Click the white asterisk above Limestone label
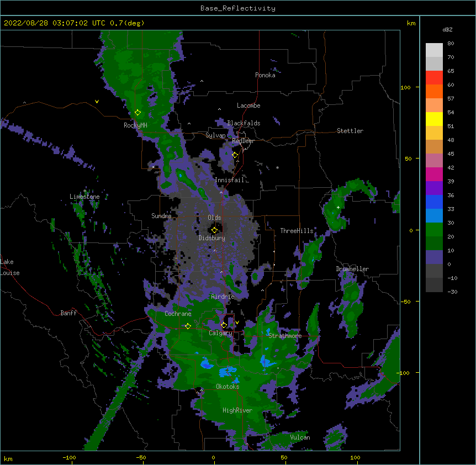This screenshot has width=476, height=465. click(84, 191)
